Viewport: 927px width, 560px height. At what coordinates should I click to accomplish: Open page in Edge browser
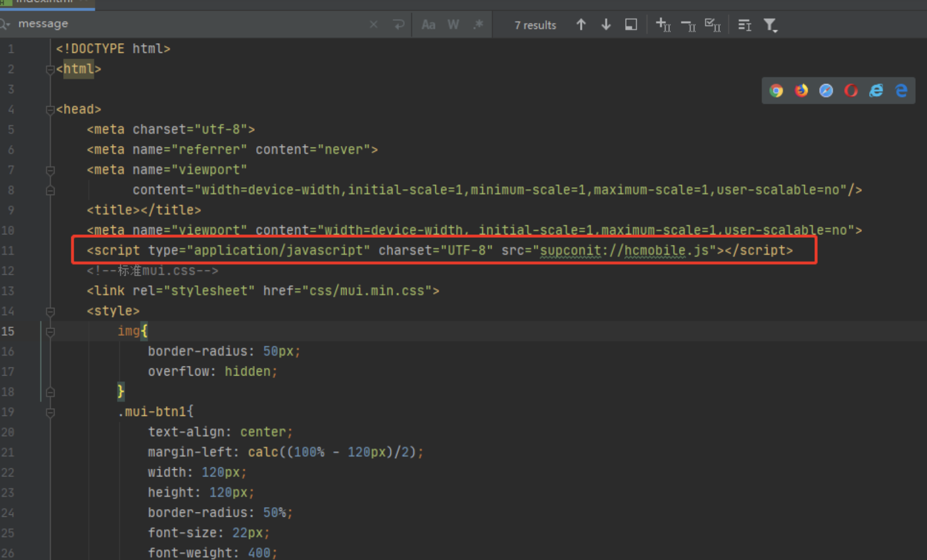click(x=901, y=91)
